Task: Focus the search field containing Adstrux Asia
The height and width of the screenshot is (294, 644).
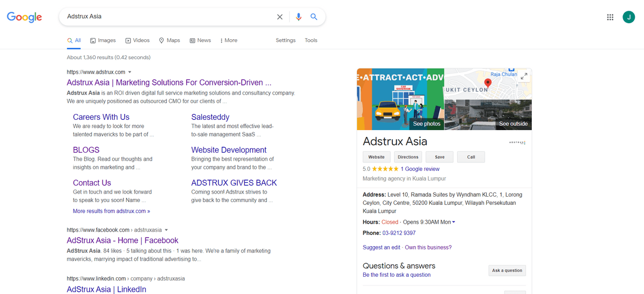Action: point(169,17)
